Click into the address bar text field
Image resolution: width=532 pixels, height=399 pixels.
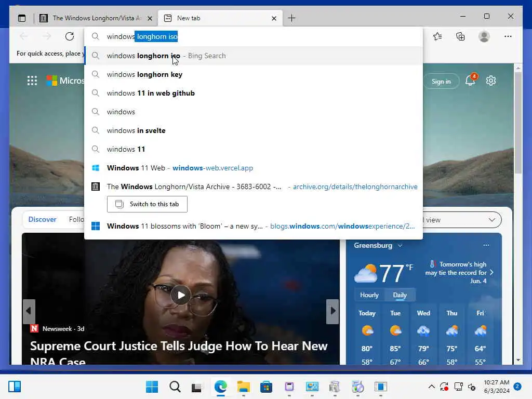tap(253, 36)
